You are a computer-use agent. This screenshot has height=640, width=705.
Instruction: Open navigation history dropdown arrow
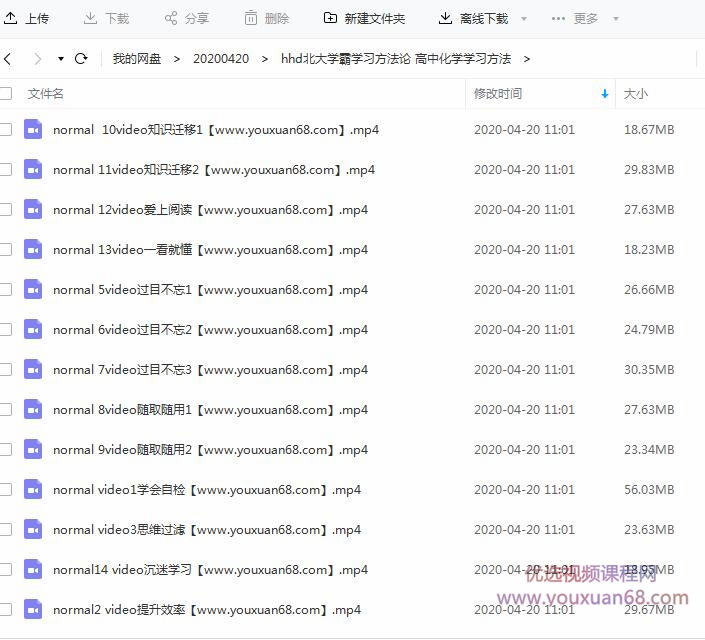click(61, 59)
